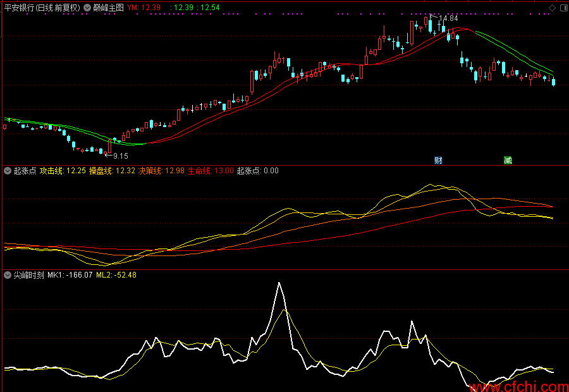Select the 决策线: 12.98 readout
569x392 pixels.
point(161,171)
